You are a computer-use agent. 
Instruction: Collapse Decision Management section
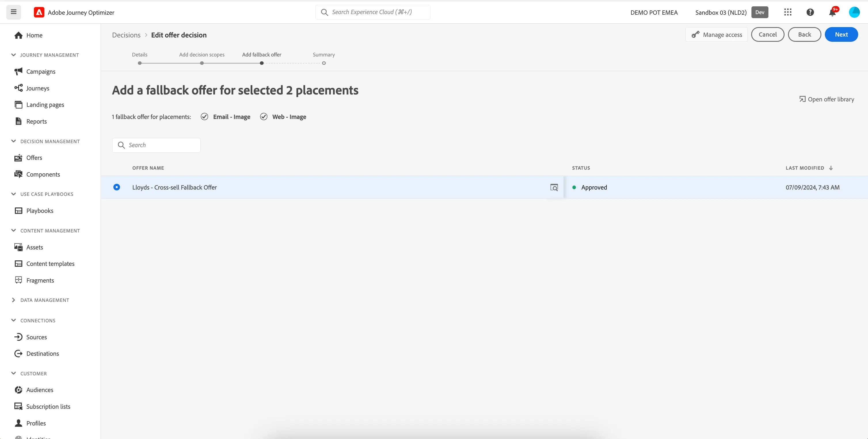coord(14,141)
